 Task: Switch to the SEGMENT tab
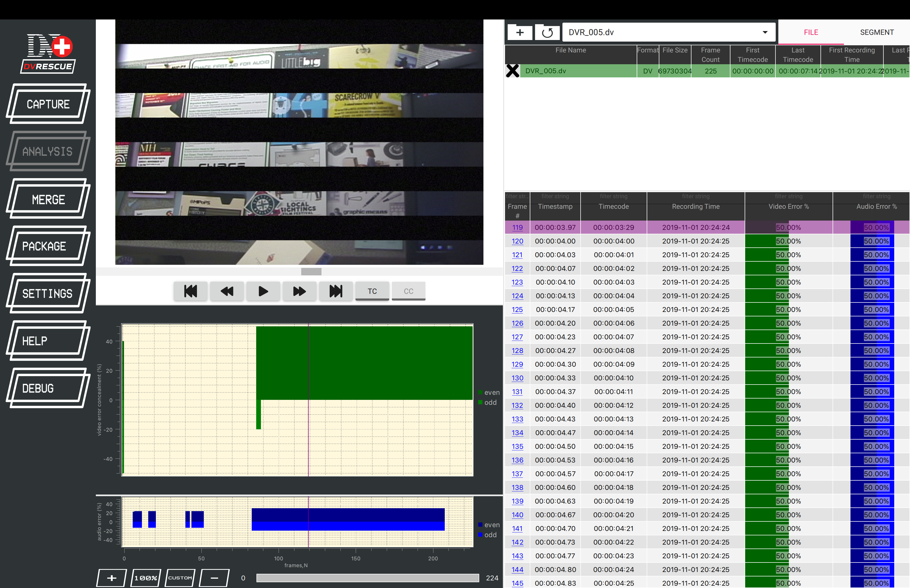click(x=877, y=32)
